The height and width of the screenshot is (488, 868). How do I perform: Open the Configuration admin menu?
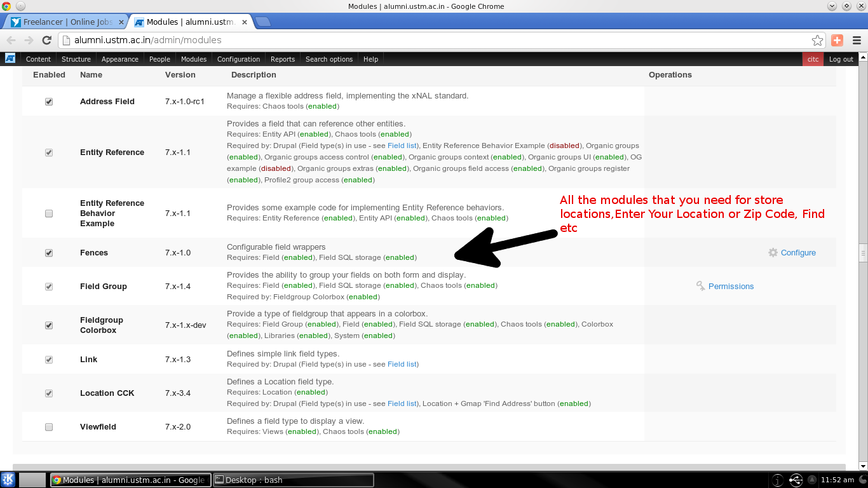(x=238, y=59)
